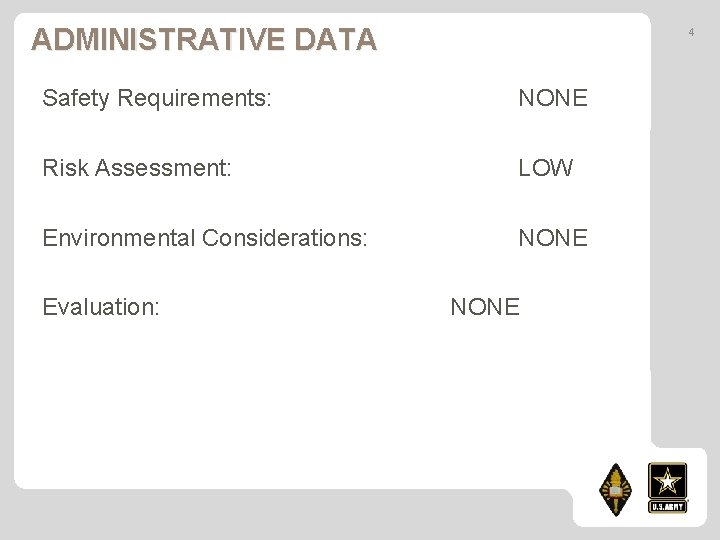The width and height of the screenshot is (720, 540).
Task: Select the word Assessment:
Action: click(163, 168)
